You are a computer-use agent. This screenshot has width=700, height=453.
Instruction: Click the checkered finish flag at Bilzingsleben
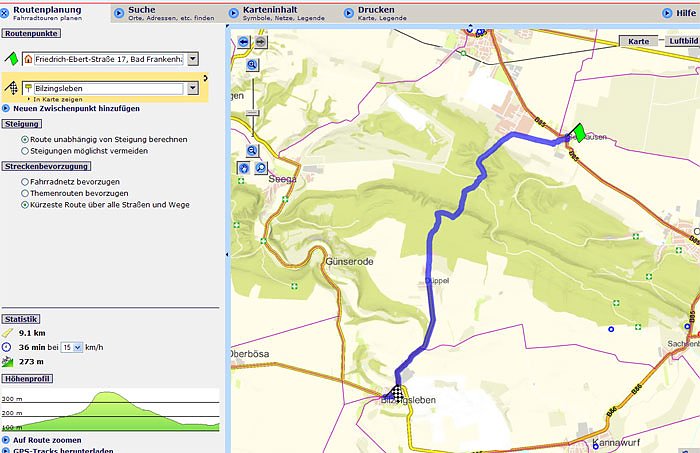pos(397,393)
